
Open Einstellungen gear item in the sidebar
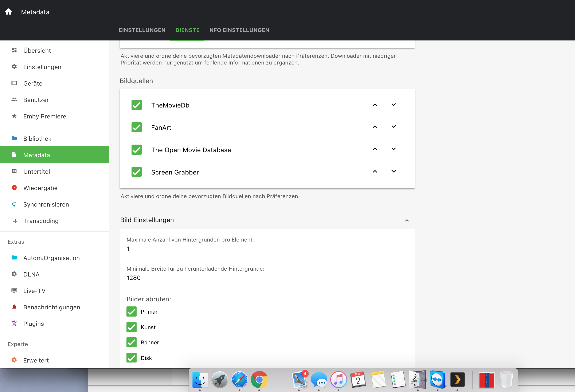(x=54, y=67)
